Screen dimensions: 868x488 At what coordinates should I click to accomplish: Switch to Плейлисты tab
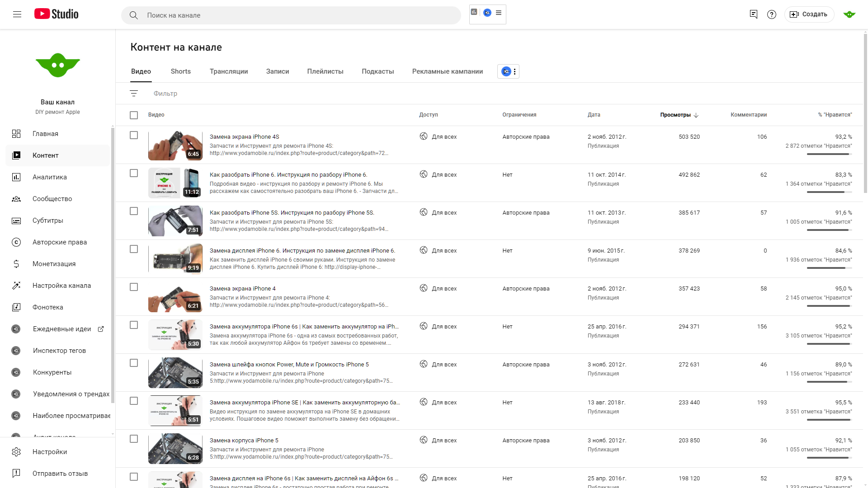[325, 71]
